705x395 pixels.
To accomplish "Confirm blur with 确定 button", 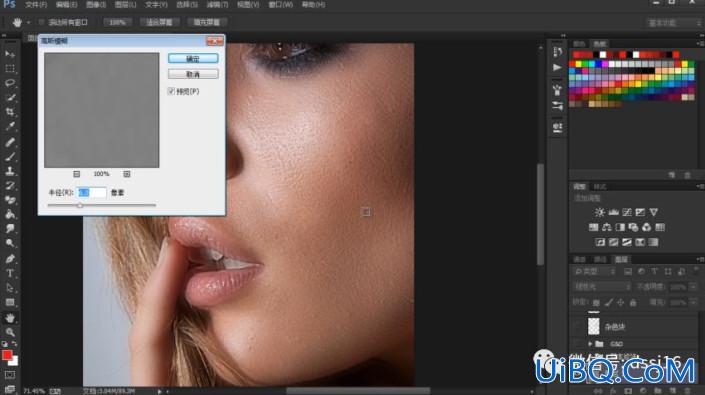I will coord(193,58).
